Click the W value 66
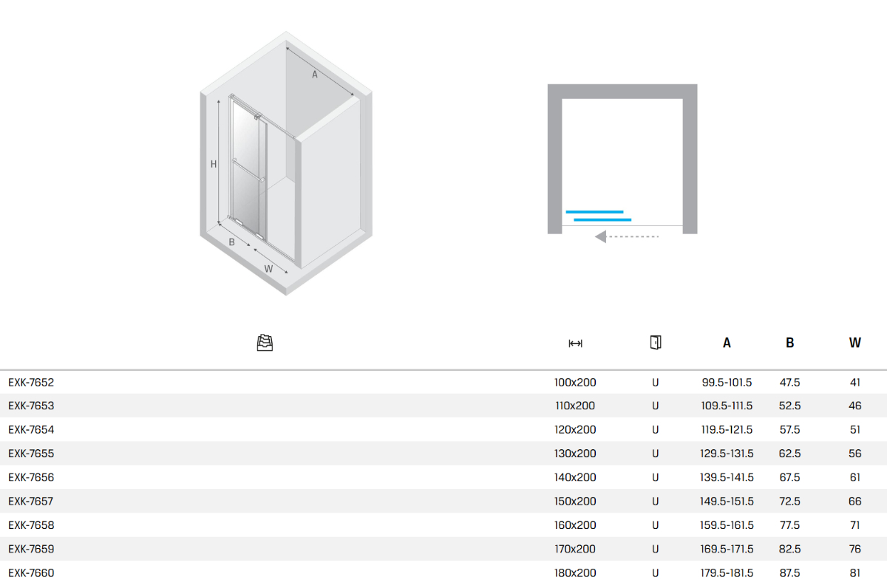The width and height of the screenshot is (887, 588). 855,501
